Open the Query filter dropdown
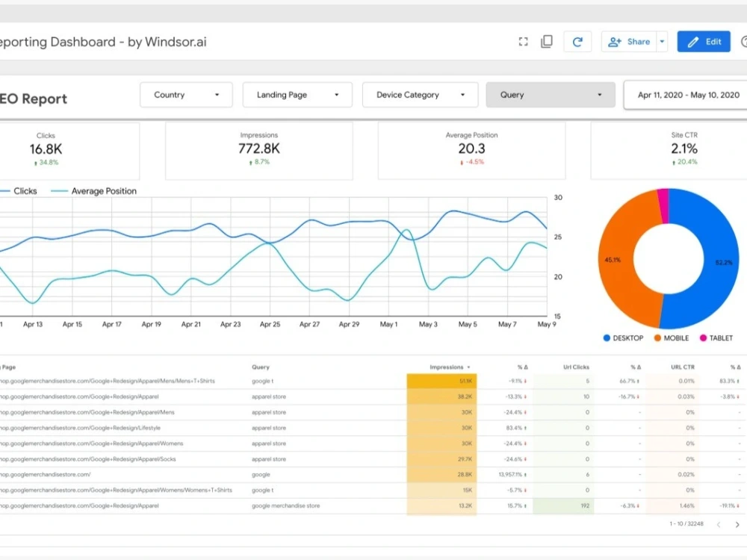Viewport: 747px width, 560px height. [551, 95]
